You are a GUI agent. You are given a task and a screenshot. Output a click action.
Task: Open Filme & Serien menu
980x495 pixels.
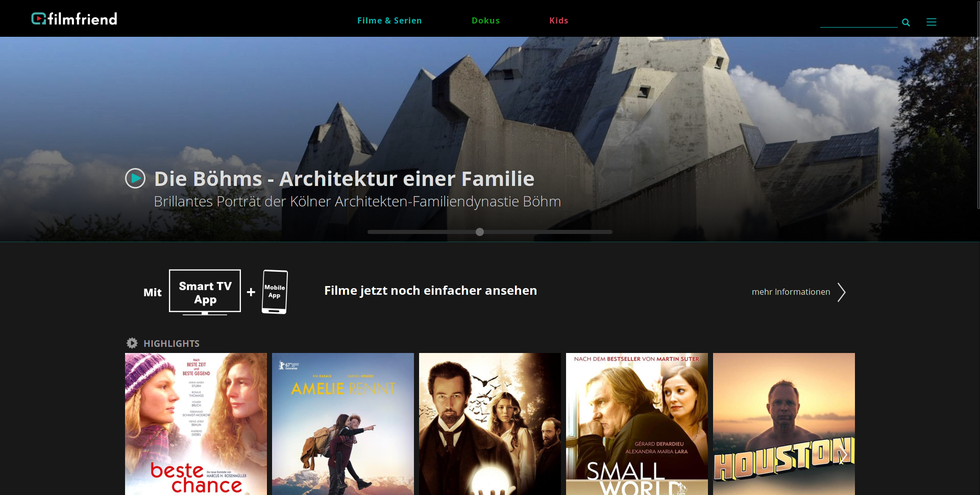pos(389,20)
